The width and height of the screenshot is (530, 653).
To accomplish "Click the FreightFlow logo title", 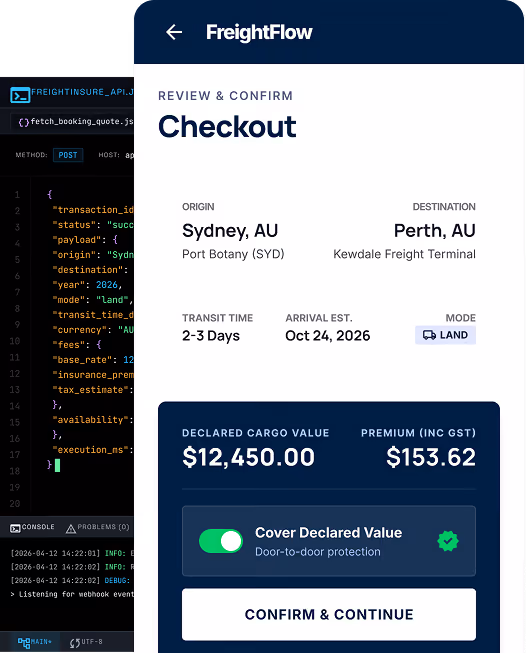I will pos(259,32).
